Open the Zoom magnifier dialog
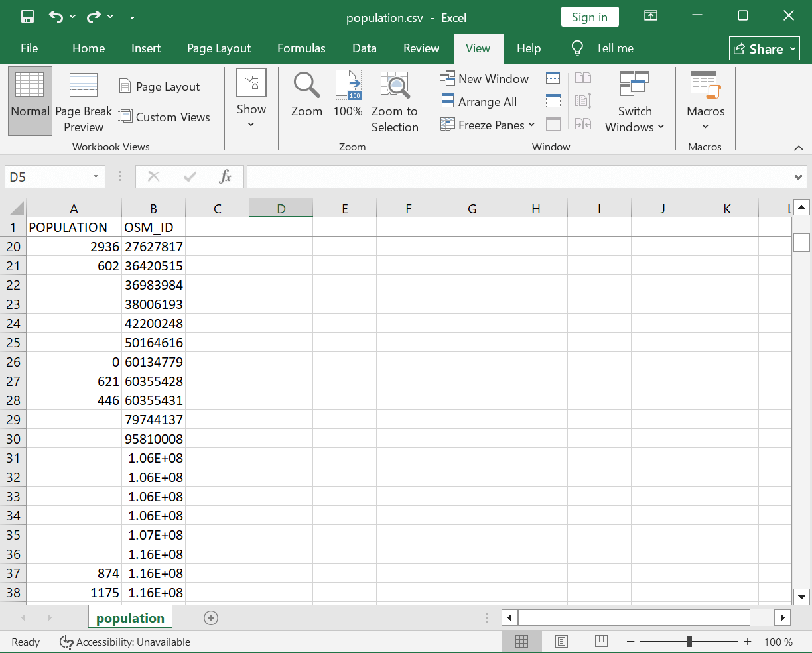812x653 pixels. [306, 94]
